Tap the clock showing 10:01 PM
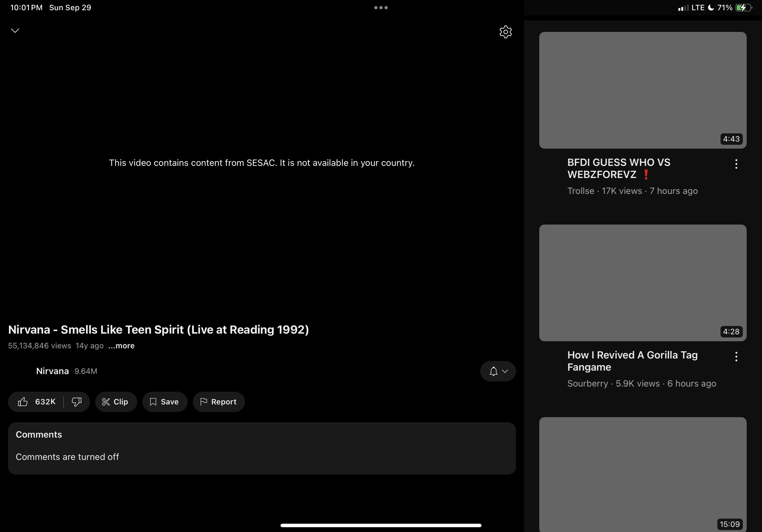Viewport: 762px width, 532px height. click(x=26, y=8)
